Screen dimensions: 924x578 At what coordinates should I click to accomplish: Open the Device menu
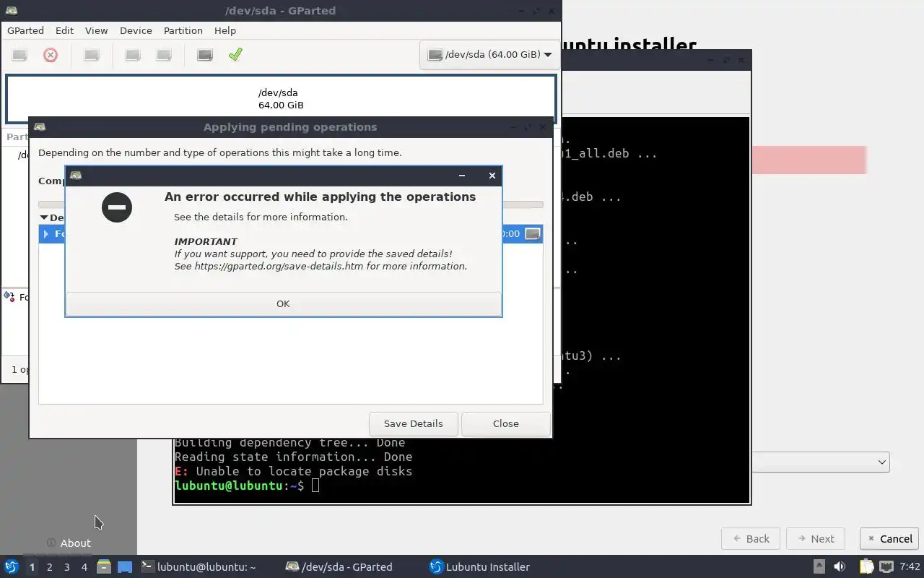(136, 30)
